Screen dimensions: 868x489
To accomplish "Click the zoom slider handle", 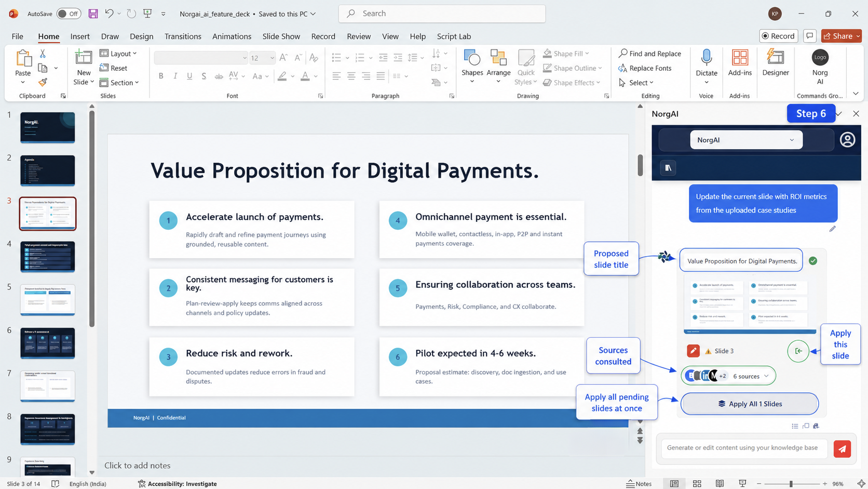I will click(x=791, y=484).
